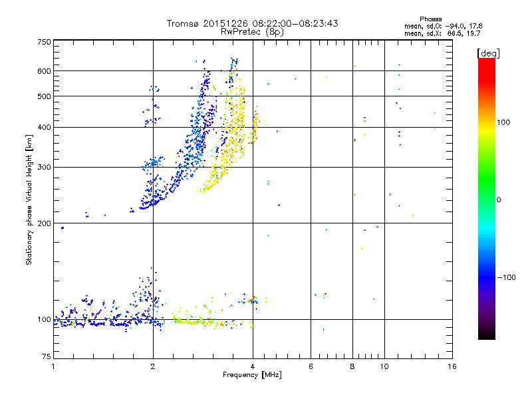Click the y-axis tick label '200'
532x399 pixels.
tap(44, 223)
